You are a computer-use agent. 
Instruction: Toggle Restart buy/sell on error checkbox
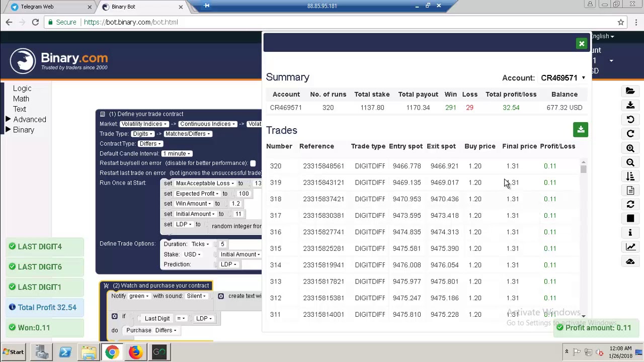click(x=253, y=163)
